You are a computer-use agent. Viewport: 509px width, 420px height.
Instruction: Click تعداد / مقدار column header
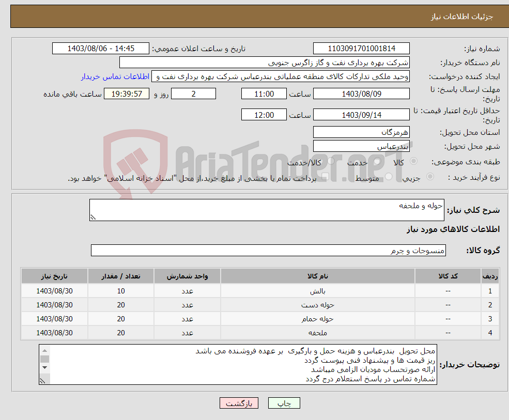121,276
